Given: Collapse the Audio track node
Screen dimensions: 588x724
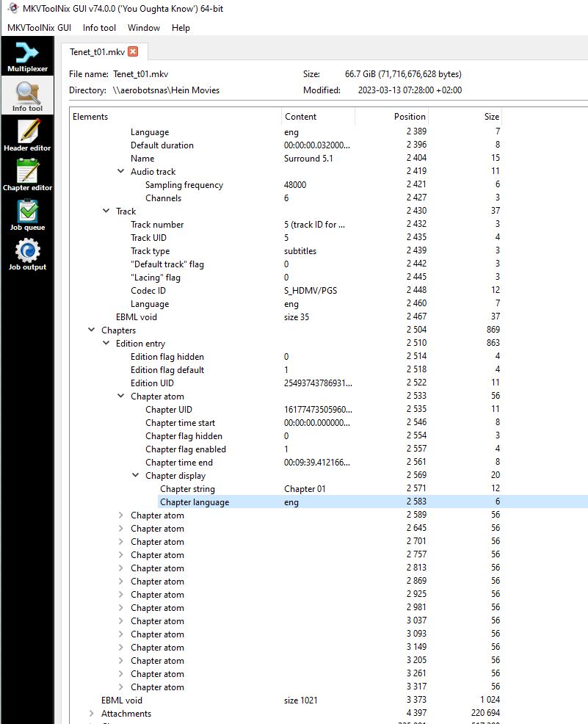Looking at the screenshot, I should click(x=120, y=171).
